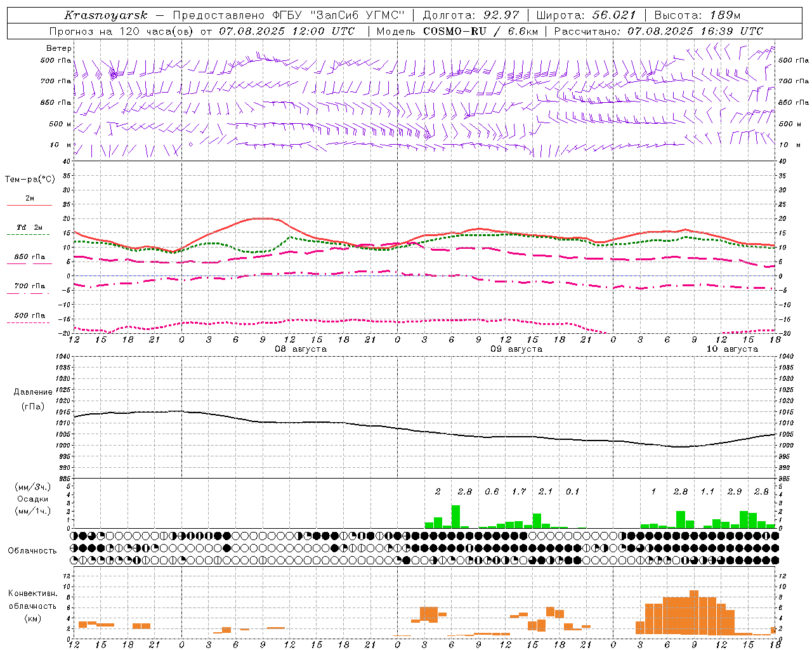Screen dimensions: 812x650
Task: Click the '2.1' precipitation total value
Action: (x=546, y=492)
